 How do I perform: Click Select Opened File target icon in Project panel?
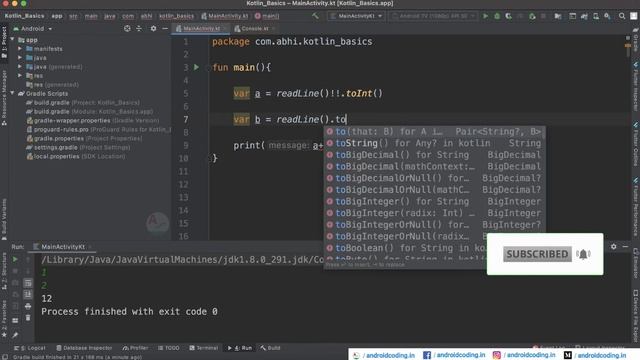(x=127, y=29)
